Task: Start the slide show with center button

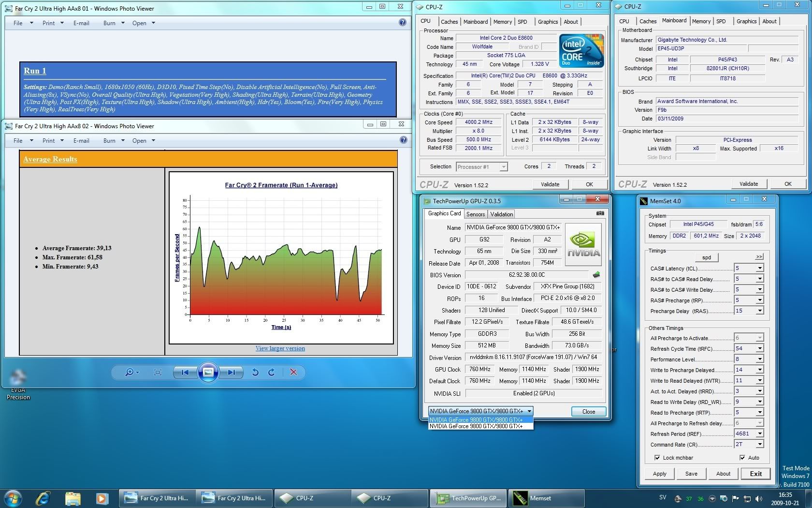Action: [208, 372]
